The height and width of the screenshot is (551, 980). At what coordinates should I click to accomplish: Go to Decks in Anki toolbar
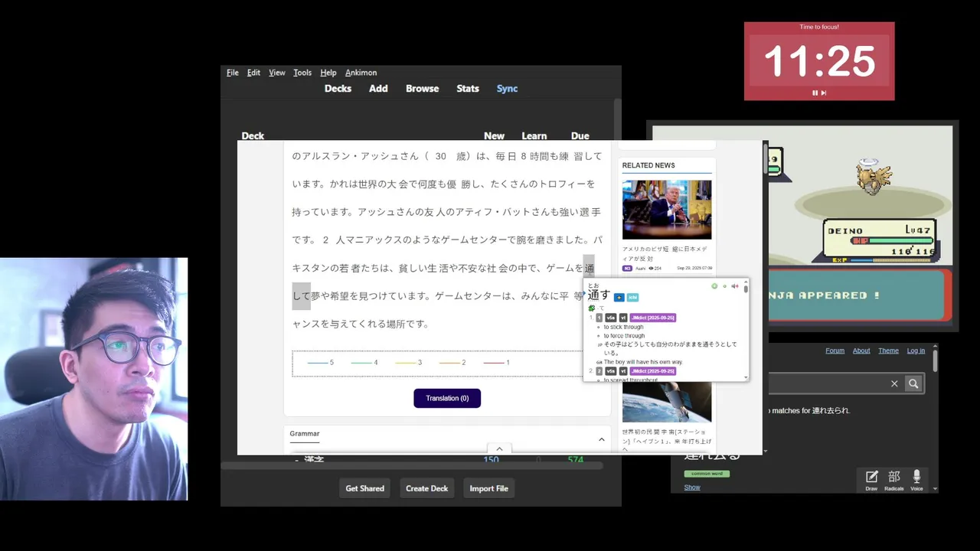tap(338, 89)
